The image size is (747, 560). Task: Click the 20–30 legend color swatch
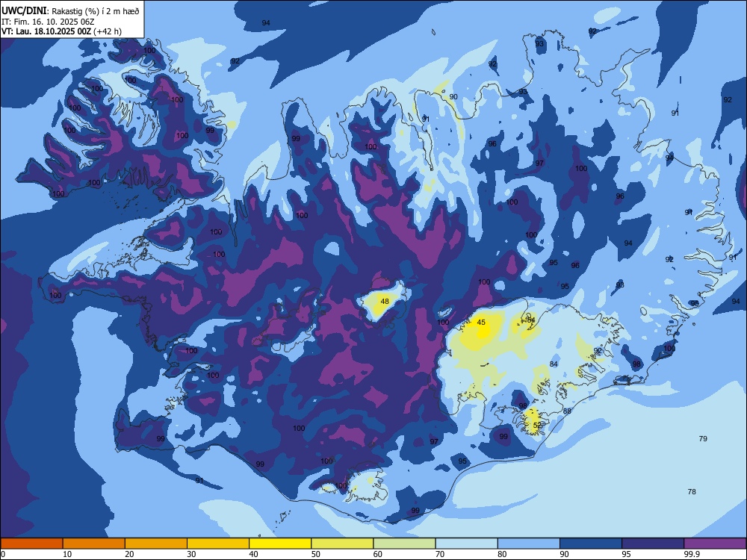point(156,544)
